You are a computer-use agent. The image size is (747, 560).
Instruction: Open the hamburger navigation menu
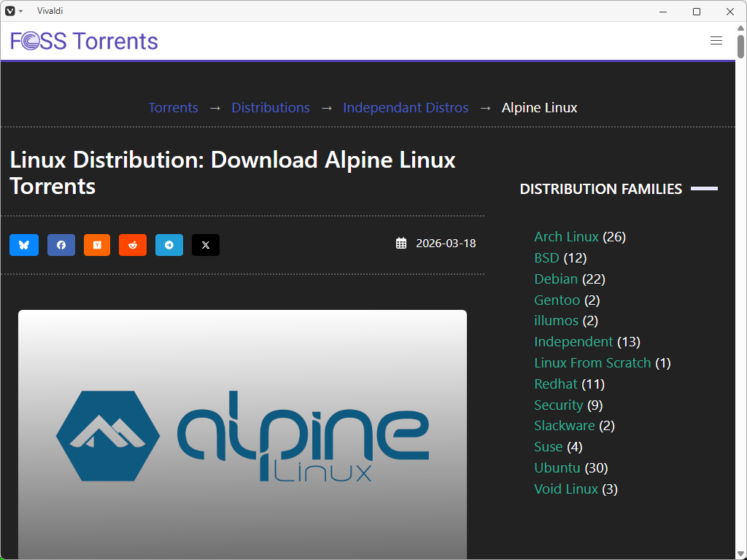(716, 41)
